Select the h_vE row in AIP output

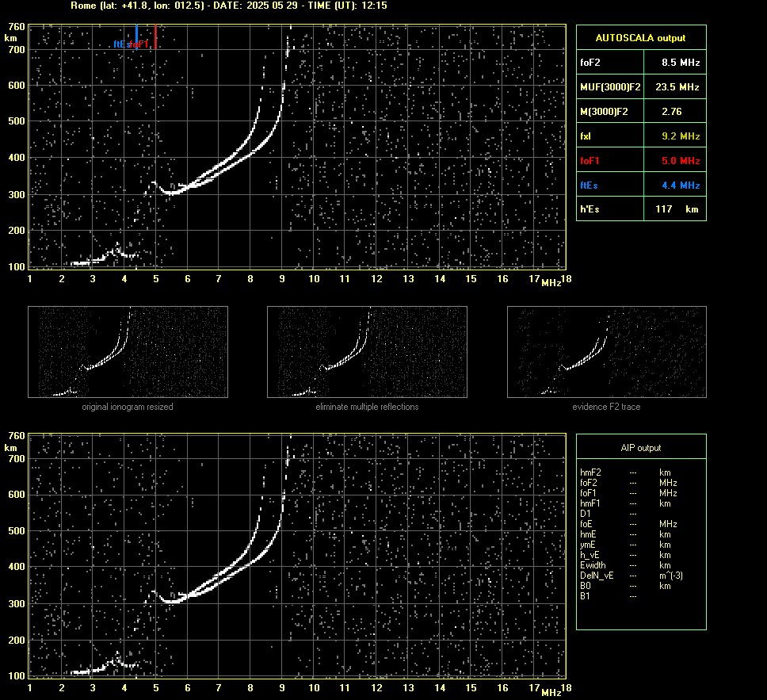click(x=628, y=555)
